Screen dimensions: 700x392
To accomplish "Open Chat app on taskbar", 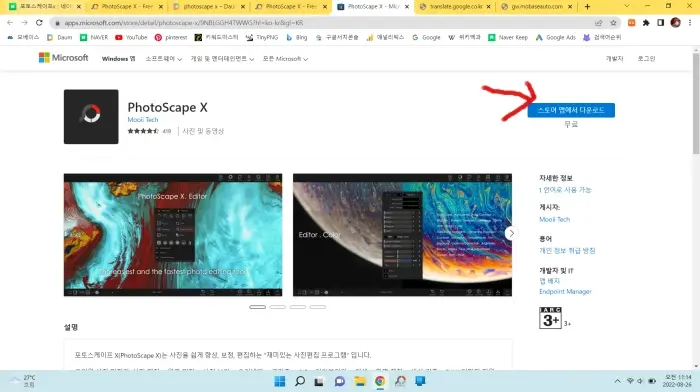I will click(340, 381).
